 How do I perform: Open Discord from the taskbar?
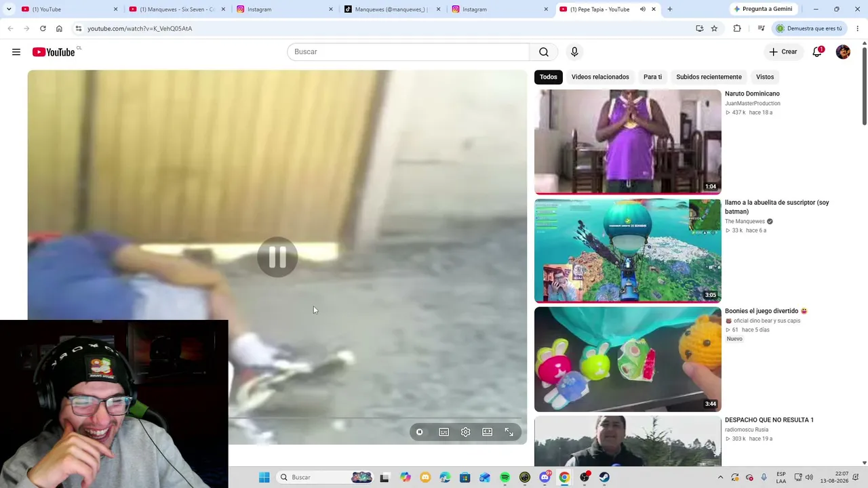(x=545, y=477)
